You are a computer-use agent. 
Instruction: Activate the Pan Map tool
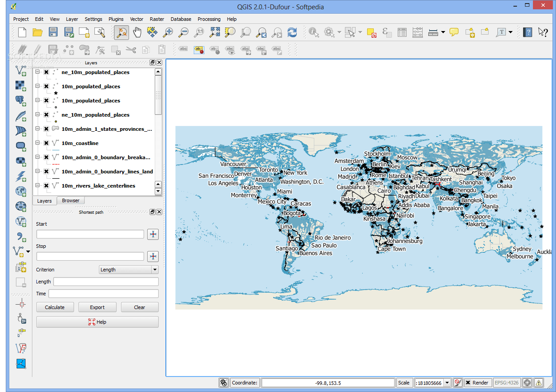137,32
